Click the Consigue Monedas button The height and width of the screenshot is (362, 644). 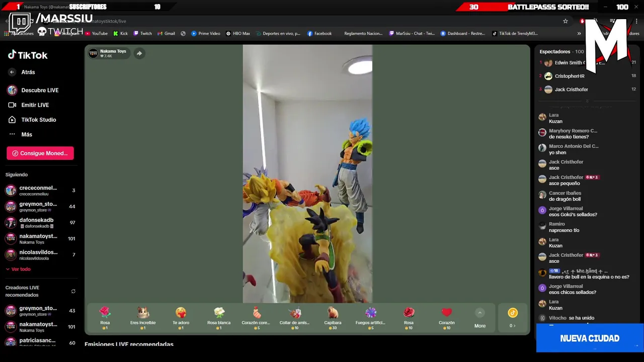[x=40, y=153]
